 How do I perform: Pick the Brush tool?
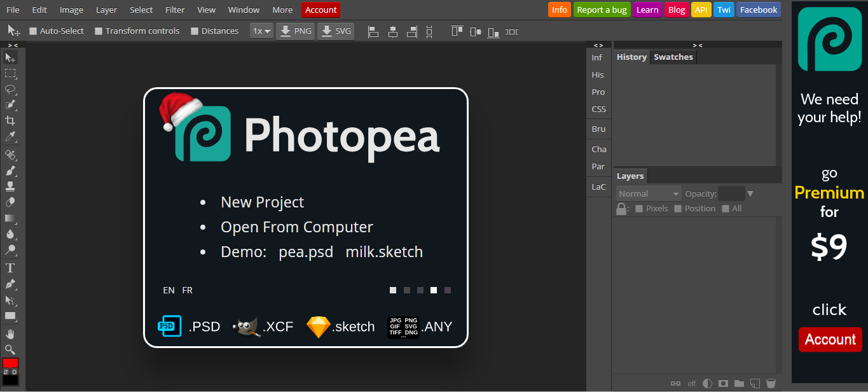(10, 171)
